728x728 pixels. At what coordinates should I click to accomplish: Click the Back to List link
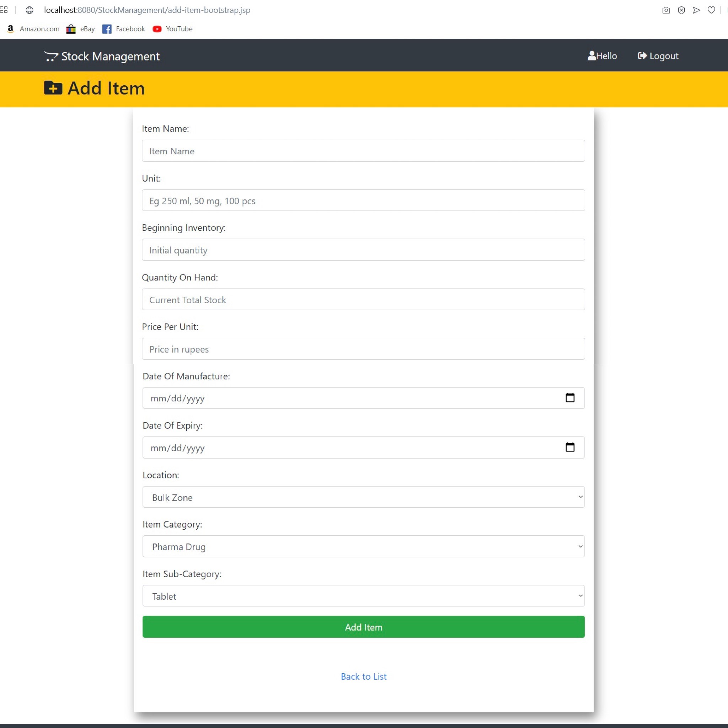coord(363,676)
